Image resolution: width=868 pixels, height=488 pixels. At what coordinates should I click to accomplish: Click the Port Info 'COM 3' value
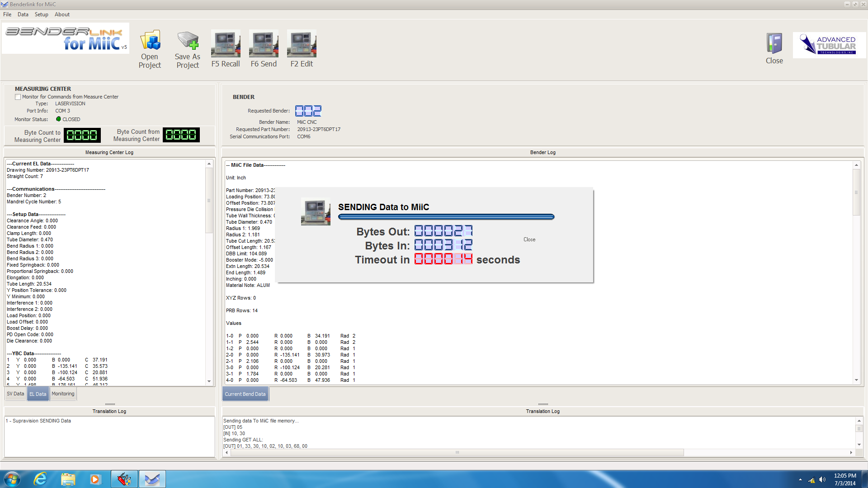click(63, 111)
